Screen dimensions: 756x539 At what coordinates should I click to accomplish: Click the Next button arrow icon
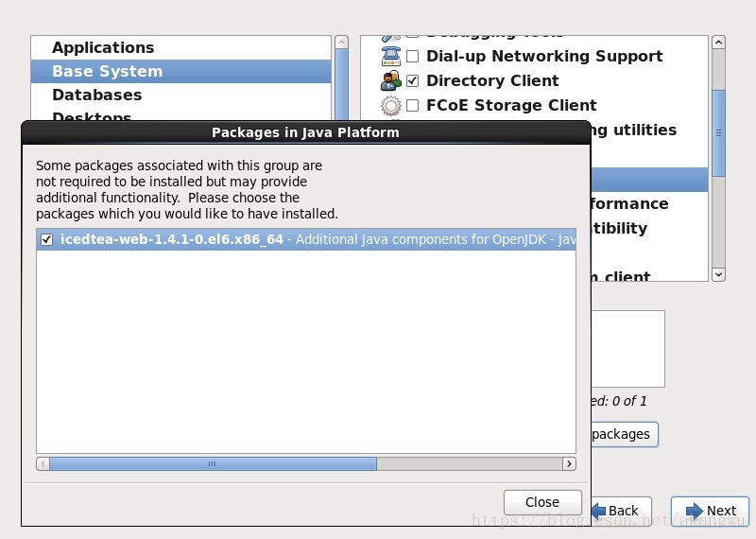tap(695, 511)
